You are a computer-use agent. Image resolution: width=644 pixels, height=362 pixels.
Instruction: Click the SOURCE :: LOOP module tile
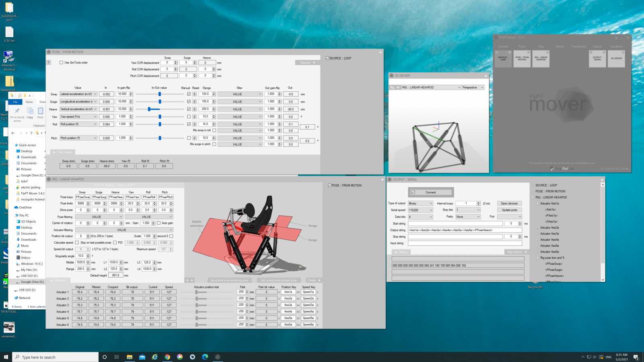click(x=503, y=59)
